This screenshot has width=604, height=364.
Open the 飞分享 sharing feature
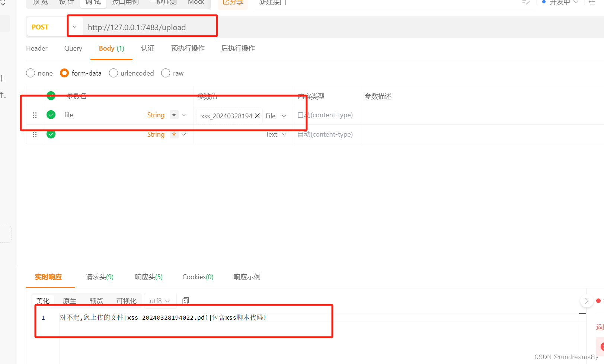233,2
